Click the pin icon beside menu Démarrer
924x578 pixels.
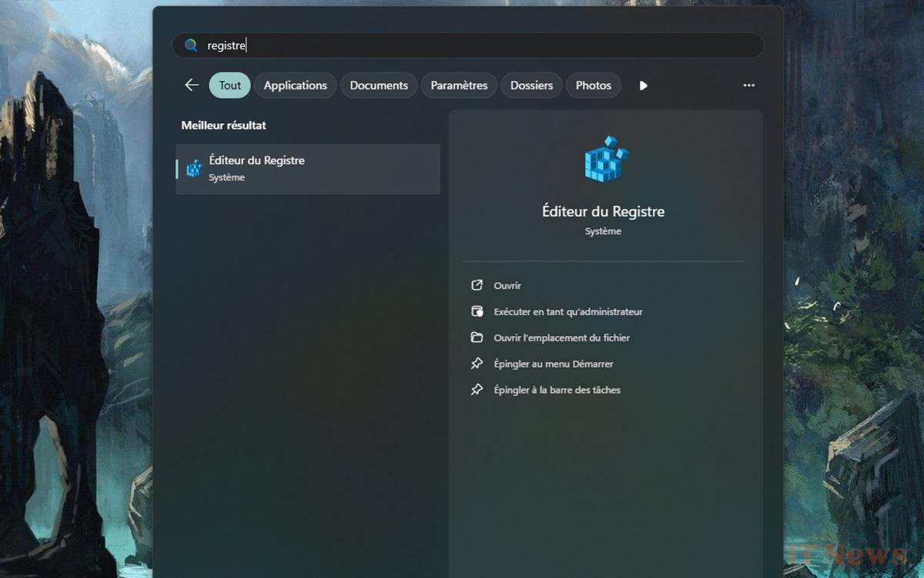(477, 363)
